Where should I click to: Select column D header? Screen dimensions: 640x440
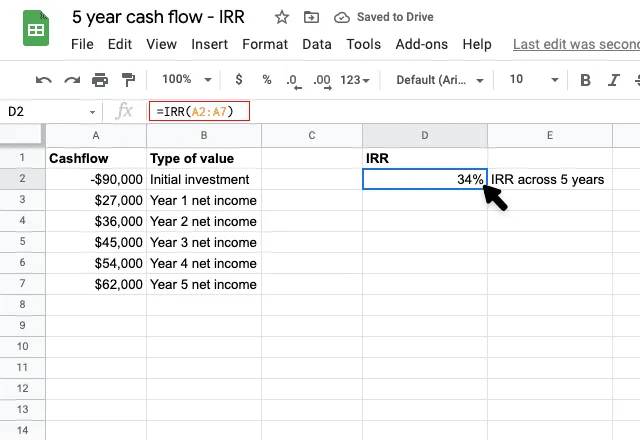[x=425, y=136]
